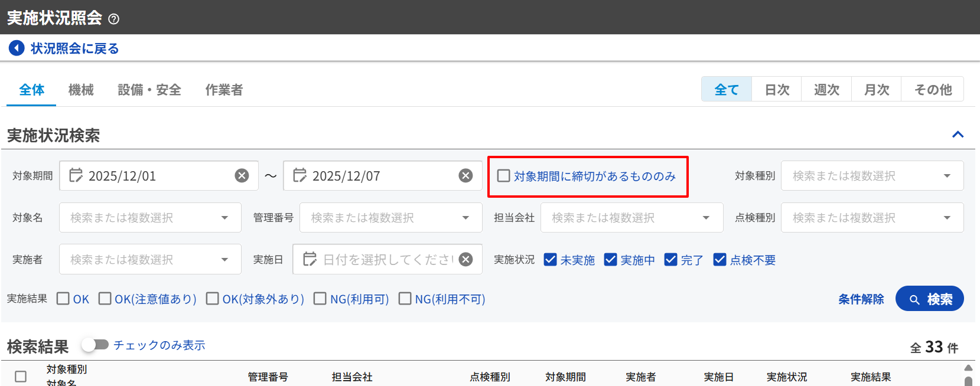Check the NG(利用不可) result checkbox
Viewport: 980px width, 386px height.
[x=405, y=299]
